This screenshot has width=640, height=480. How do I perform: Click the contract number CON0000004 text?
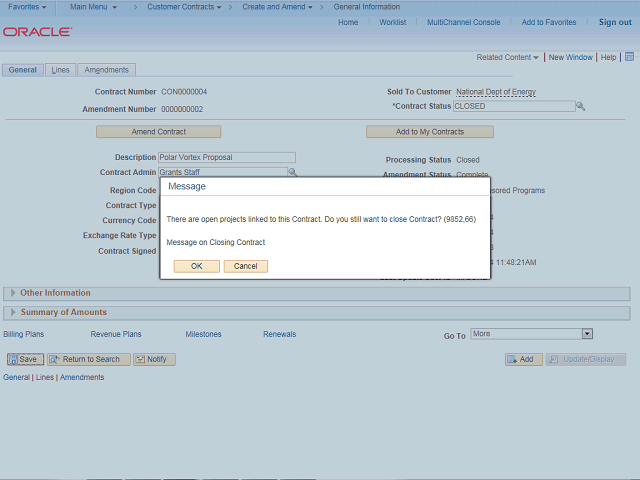pyautogui.click(x=184, y=92)
